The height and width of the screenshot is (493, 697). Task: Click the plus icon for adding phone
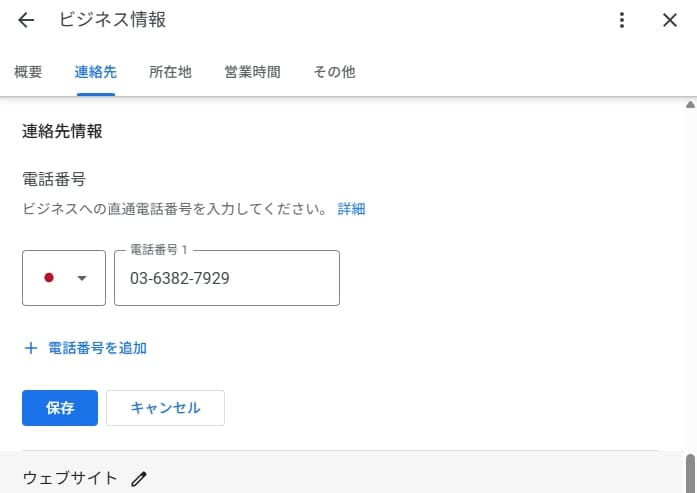[31, 348]
